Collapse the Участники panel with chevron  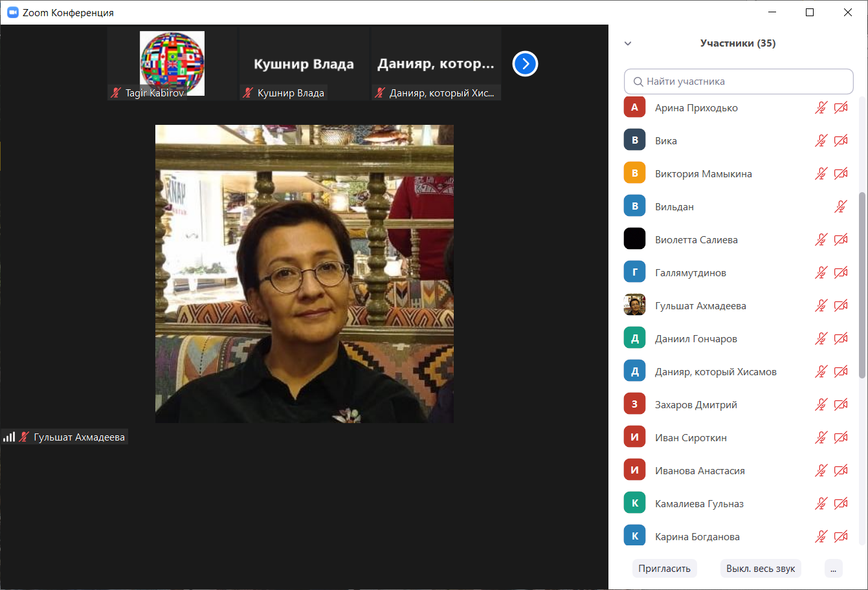click(627, 43)
